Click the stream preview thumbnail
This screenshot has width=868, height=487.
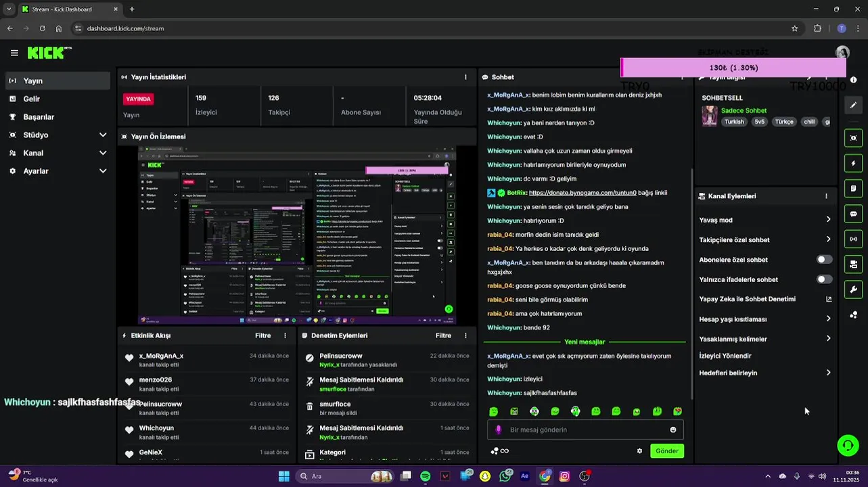pyautogui.click(x=296, y=236)
